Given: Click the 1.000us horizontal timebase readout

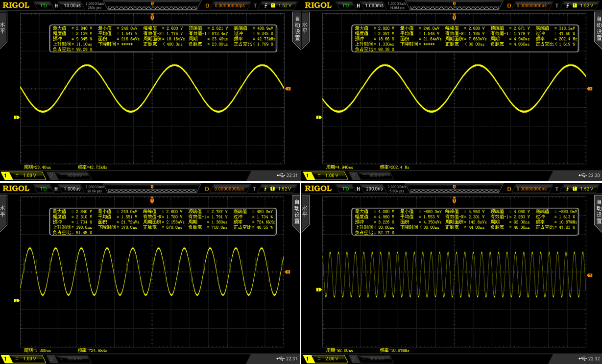Looking at the screenshot, I should click(x=72, y=189).
